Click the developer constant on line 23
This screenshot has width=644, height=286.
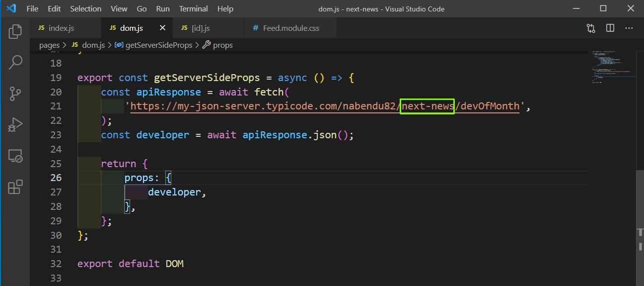coord(163,135)
